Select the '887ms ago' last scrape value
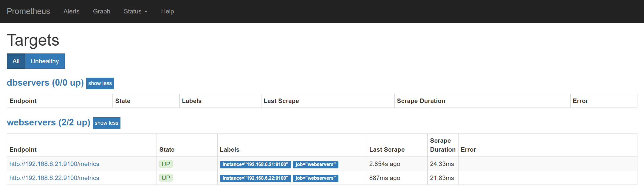The height and width of the screenshot is (189, 644). (385, 178)
